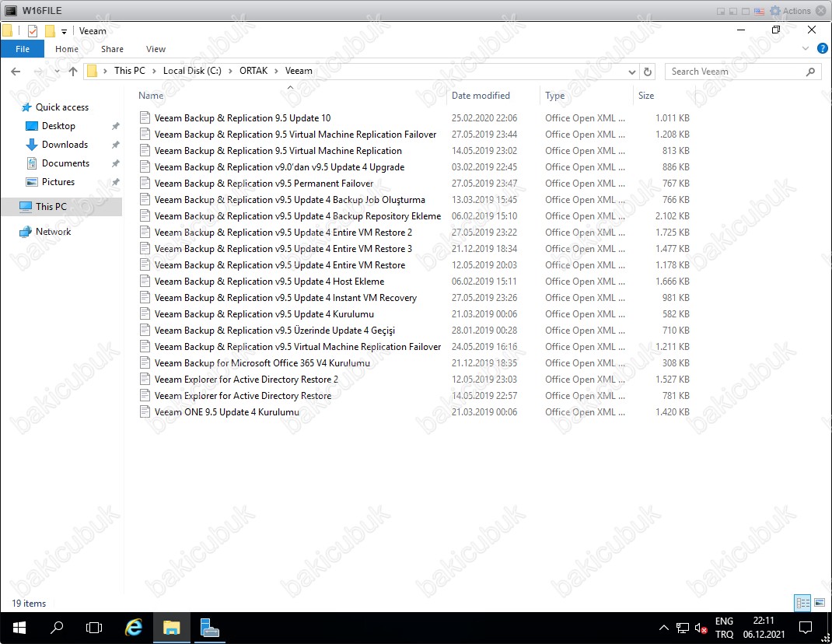Image resolution: width=832 pixels, height=644 pixels.
Task: Switch to the Home ribbon tab
Action: pyautogui.click(x=67, y=49)
